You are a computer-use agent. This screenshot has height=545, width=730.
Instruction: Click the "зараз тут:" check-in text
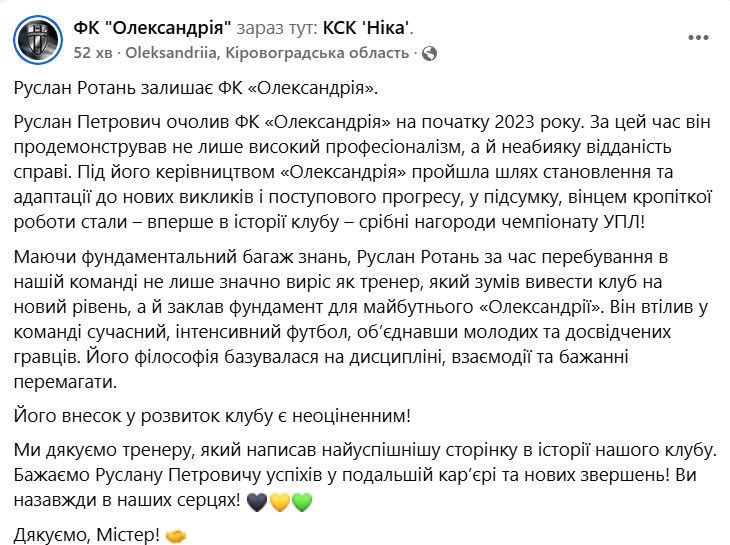coord(284,27)
